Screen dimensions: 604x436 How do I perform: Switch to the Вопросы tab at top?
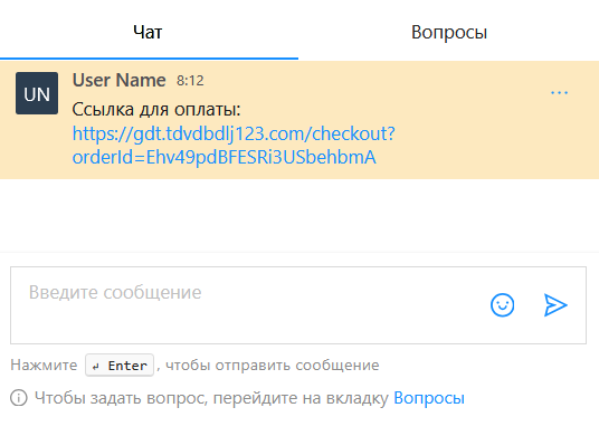449,32
